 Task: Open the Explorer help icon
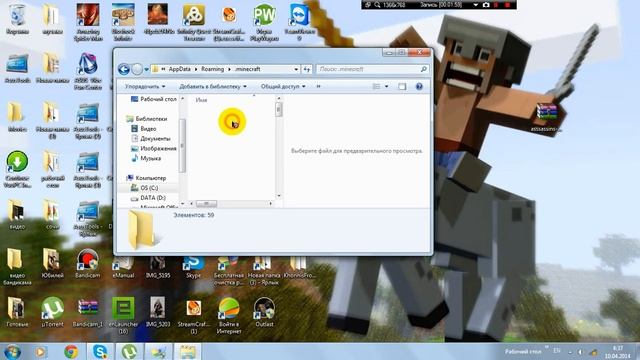tap(419, 87)
